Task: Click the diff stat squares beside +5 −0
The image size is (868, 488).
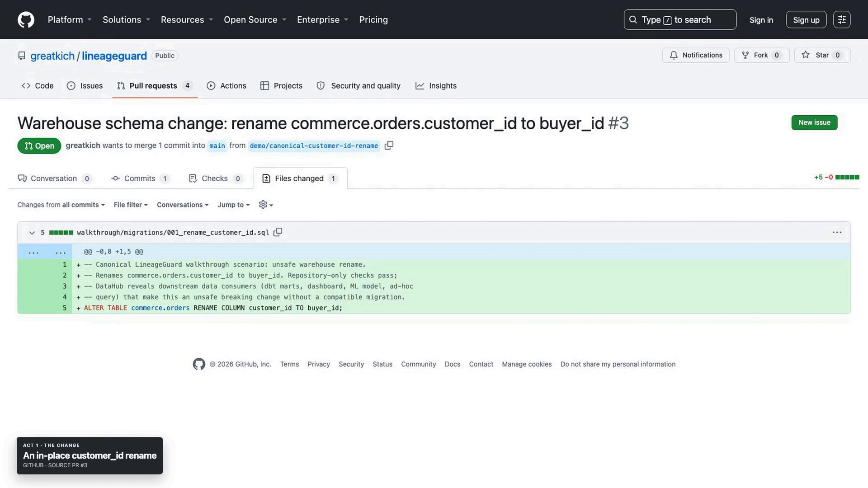Action: point(847,177)
